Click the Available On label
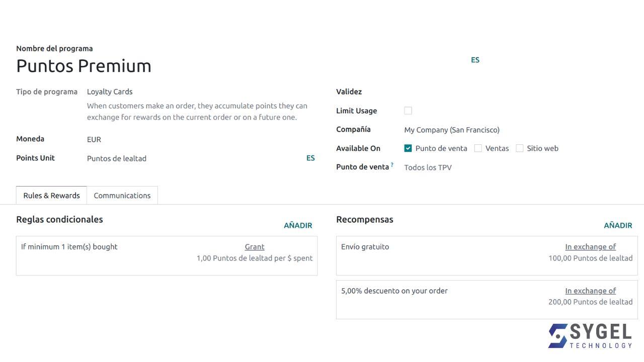This screenshot has height=362, width=644. (358, 148)
